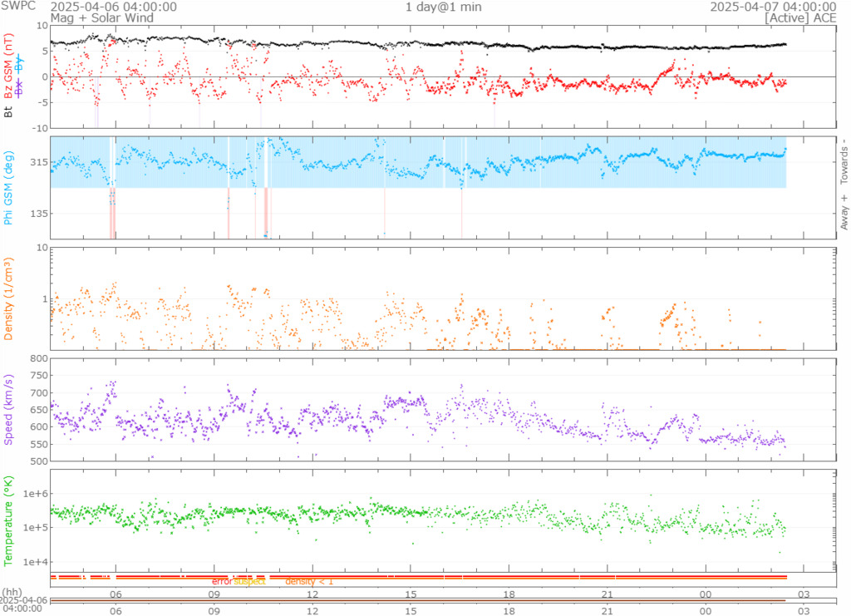This screenshot has width=851, height=616.
Task: Select the Speed (km/s) axis label
Action: [x=10, y=409]
